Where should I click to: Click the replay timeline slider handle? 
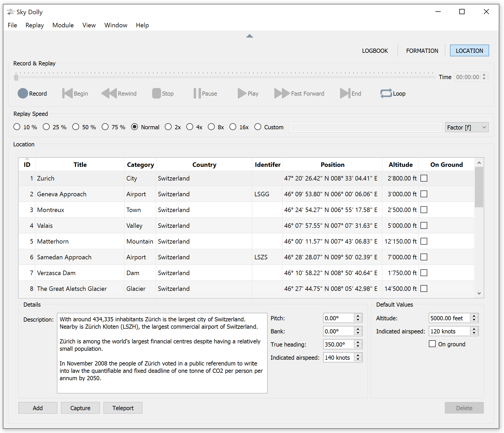pyautogui.click(x=16, y=77)
